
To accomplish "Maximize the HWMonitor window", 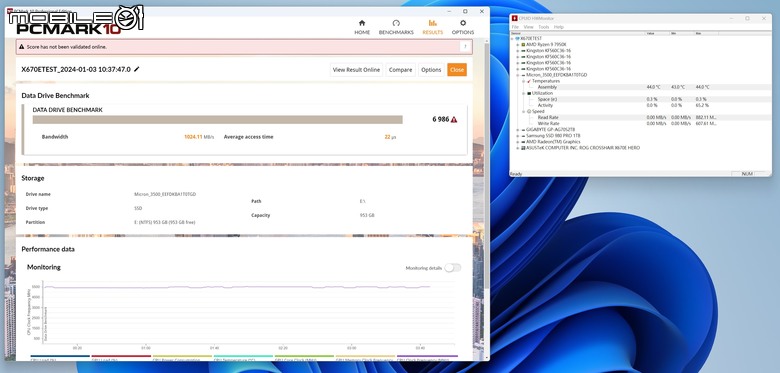I will click(747, 18).
